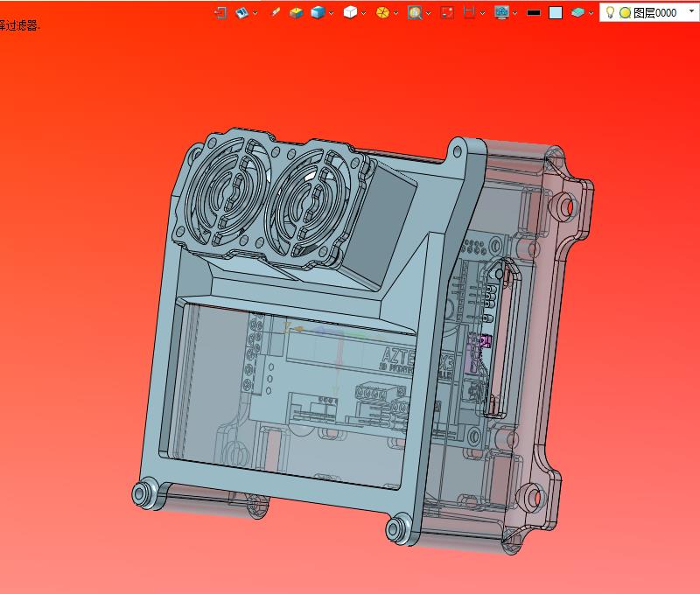Click the blue view orientation book icon
This screenshot has height=594, width=700.
coord(242,12)
